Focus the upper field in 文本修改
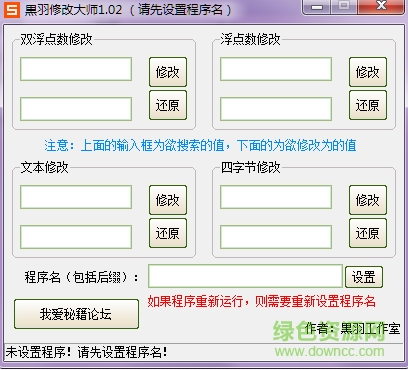Screen dimensions: 408x370 pos(76,197)
